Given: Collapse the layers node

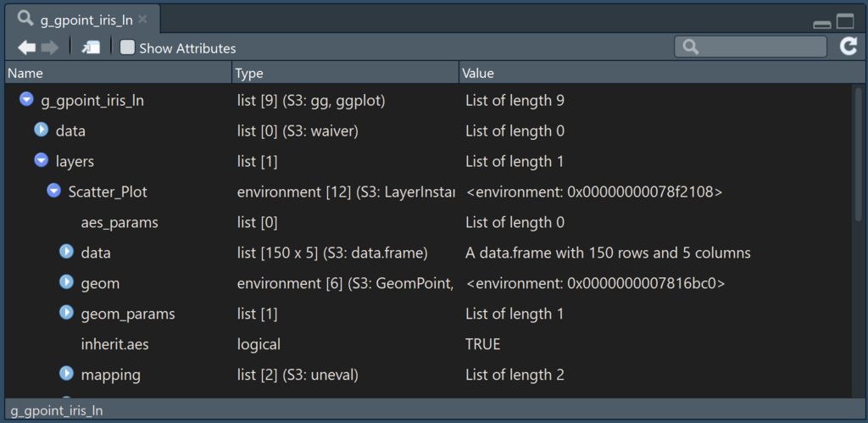Looking at the screenshot, I should (x=41, y=161).
